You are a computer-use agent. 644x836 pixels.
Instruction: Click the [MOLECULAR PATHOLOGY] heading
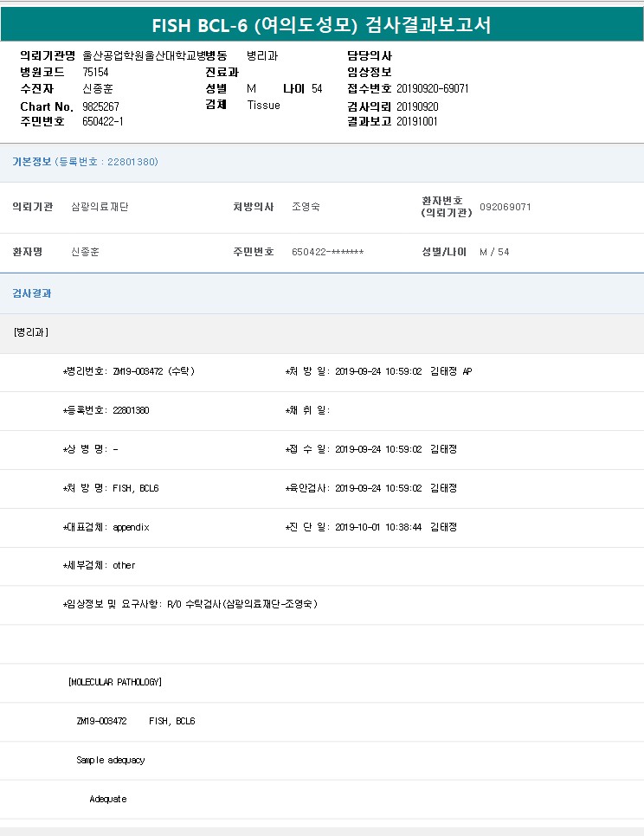pos(114,682)
